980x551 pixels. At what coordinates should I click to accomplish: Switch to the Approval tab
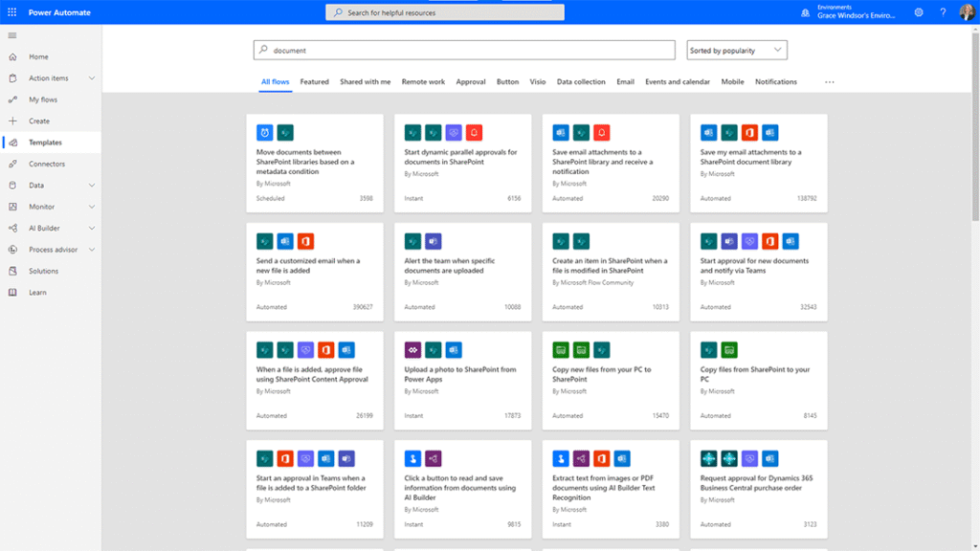pyautogui.click(x=470, y=82)
